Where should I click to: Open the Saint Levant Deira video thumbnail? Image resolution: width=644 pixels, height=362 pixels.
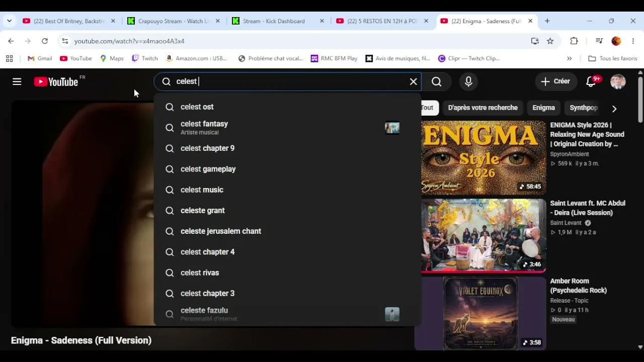click(x=484, y=235)
